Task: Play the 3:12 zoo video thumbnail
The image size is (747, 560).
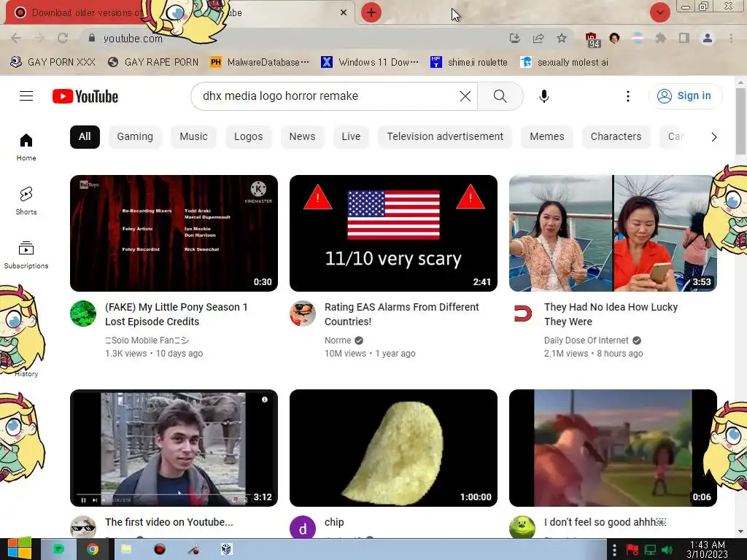Action: (174, 448)
